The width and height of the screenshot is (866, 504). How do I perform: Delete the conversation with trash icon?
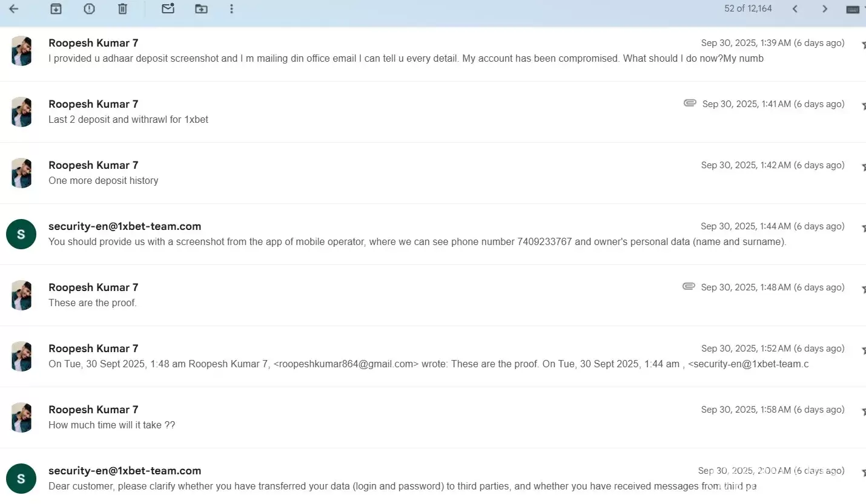tap(122, 9)
